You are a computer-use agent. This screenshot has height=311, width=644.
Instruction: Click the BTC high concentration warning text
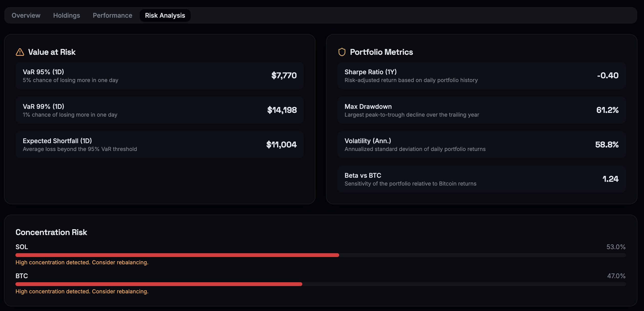pos(82,291)
